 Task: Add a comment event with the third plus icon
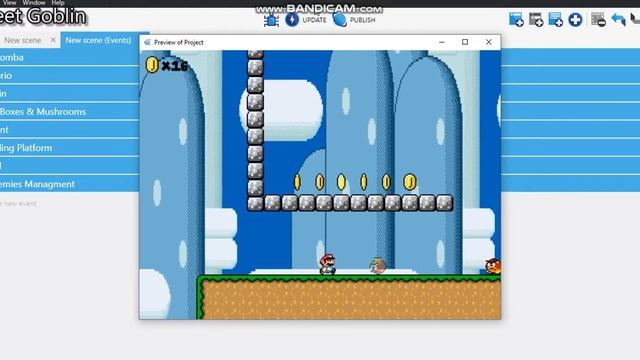point(556,20)
